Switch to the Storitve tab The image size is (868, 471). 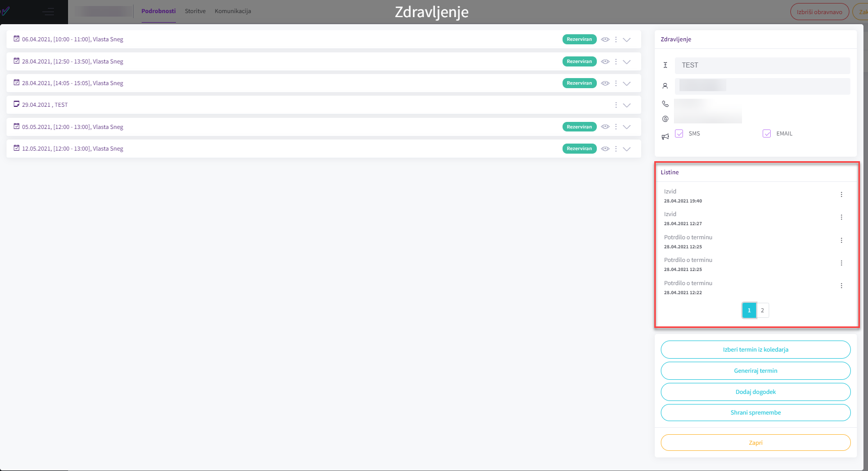click(x=195, y=11)
